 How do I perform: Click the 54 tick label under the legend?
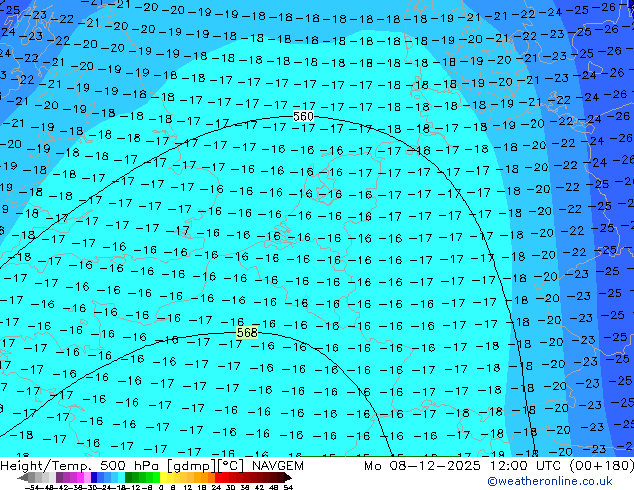click(288, 488)
